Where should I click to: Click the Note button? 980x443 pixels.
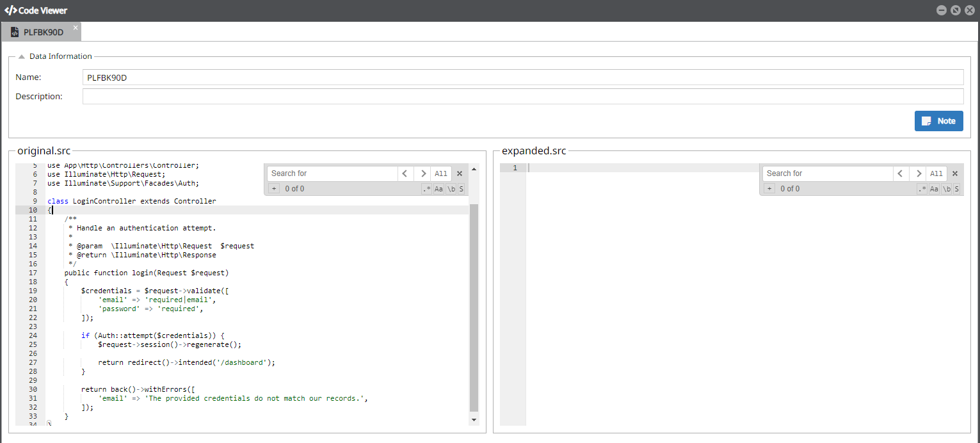[x=938, y=121]
